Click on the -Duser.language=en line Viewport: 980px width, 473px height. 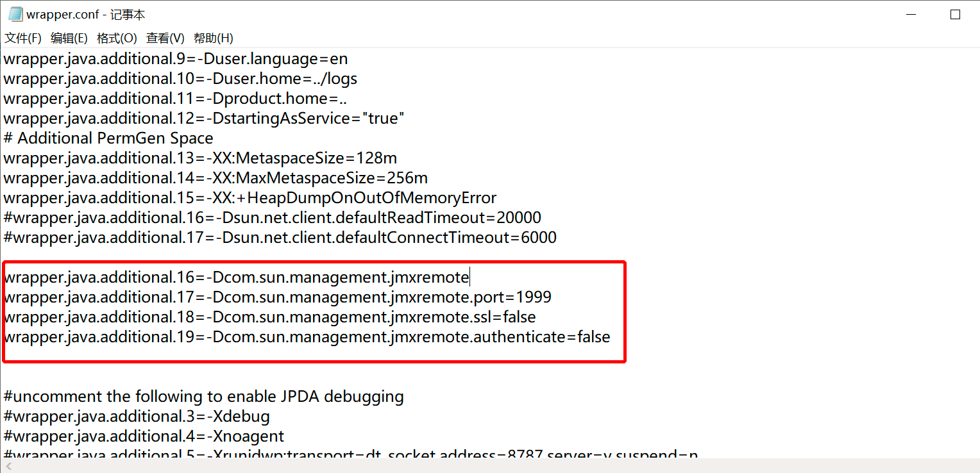pyautogui.click(x=176, y=59)
